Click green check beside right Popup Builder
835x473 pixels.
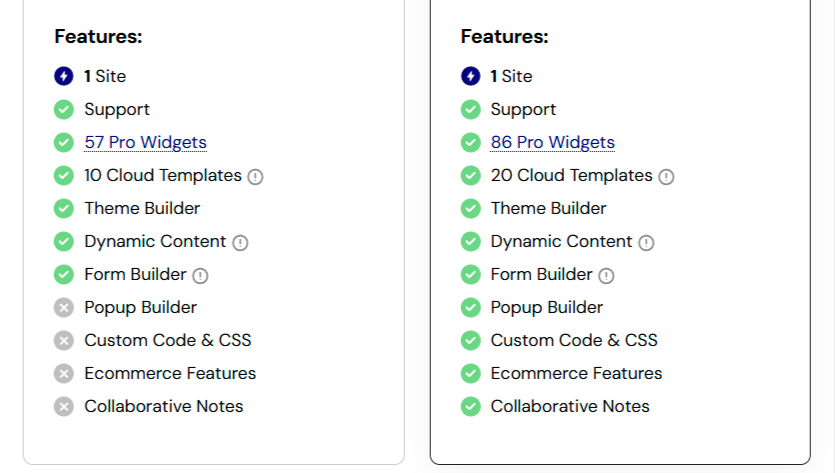coord(470,308)
